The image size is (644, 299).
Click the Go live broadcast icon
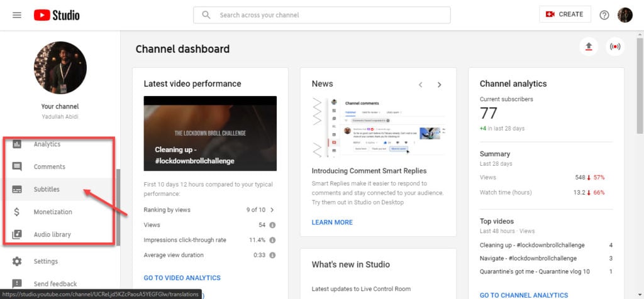[615, 46]
